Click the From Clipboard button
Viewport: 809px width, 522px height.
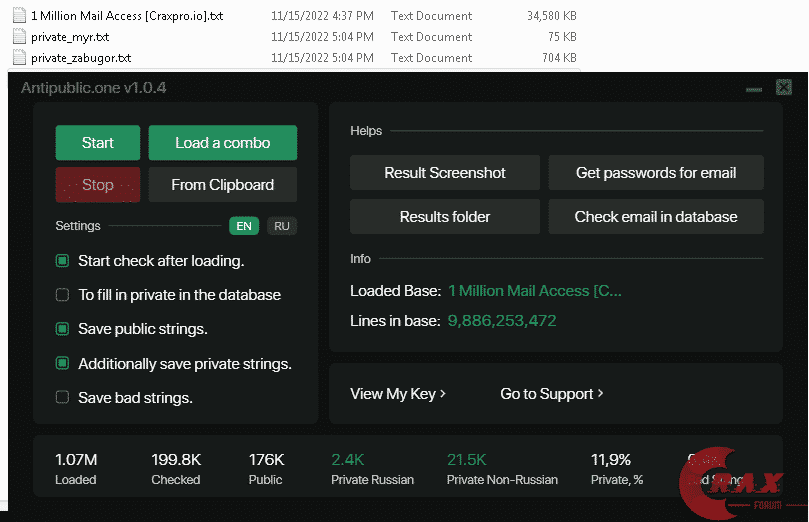pyautogui.click(x=223, y=185)
